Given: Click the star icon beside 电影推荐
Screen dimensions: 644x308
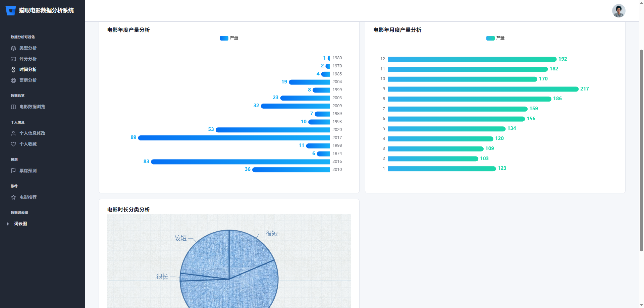Looking at the screenshot, I should pyautogui.click(x=13, y=197).
